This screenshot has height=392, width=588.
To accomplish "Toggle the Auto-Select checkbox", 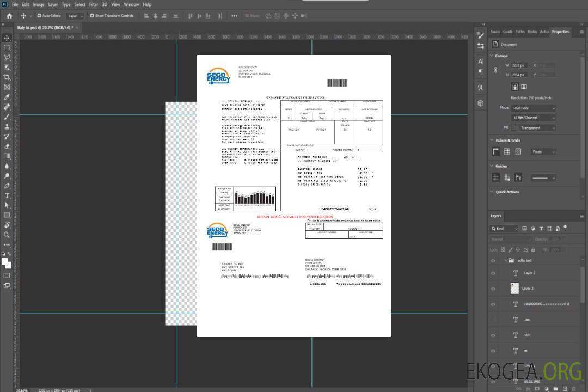I will point(39,16).
